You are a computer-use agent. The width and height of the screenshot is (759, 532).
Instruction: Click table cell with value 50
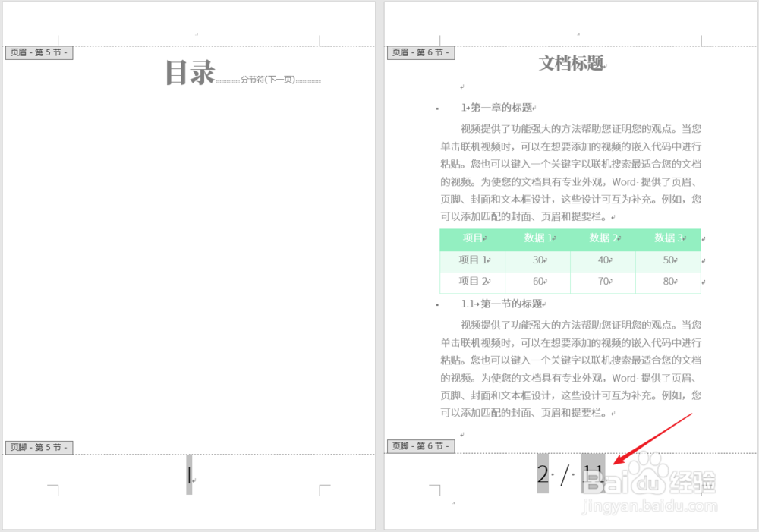click(x=669, y=261)
